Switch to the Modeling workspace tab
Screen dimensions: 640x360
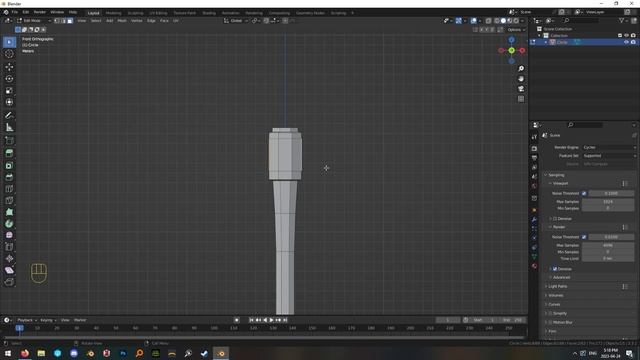click(113, 13)
